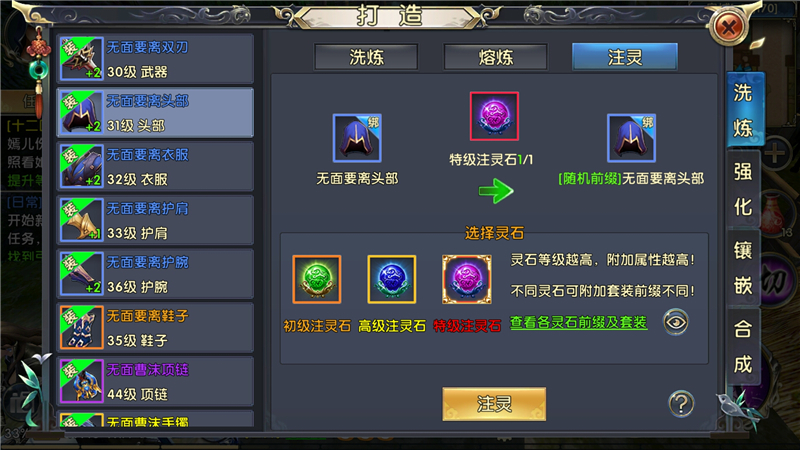Open the 合成 side tab
The image size is (800, 450).
743,347
